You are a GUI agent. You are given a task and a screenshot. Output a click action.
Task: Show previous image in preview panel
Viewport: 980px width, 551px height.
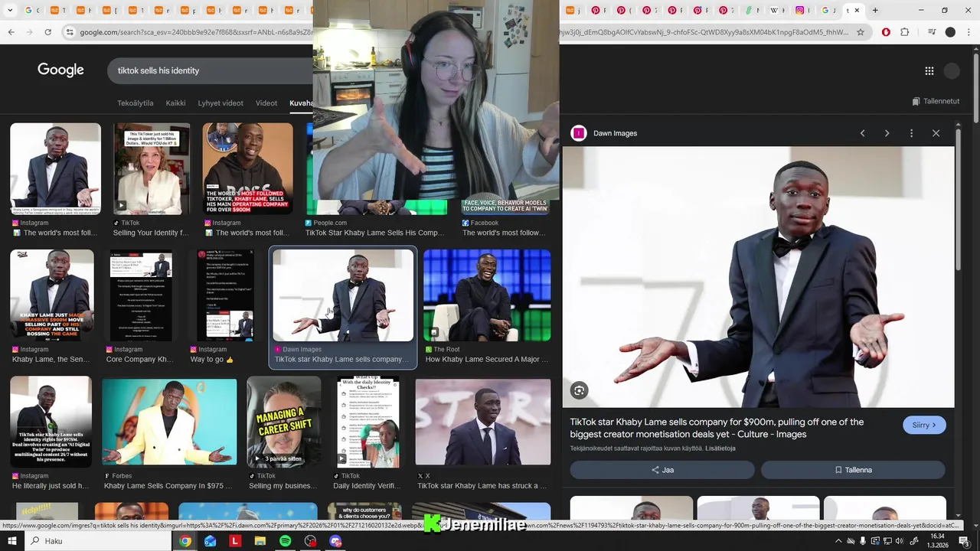point(862,133)
